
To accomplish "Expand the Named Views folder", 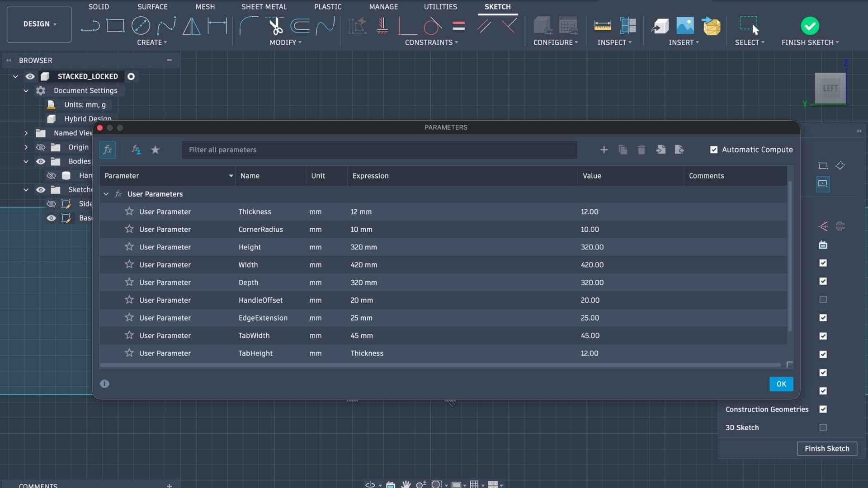I will coord(26,133).
